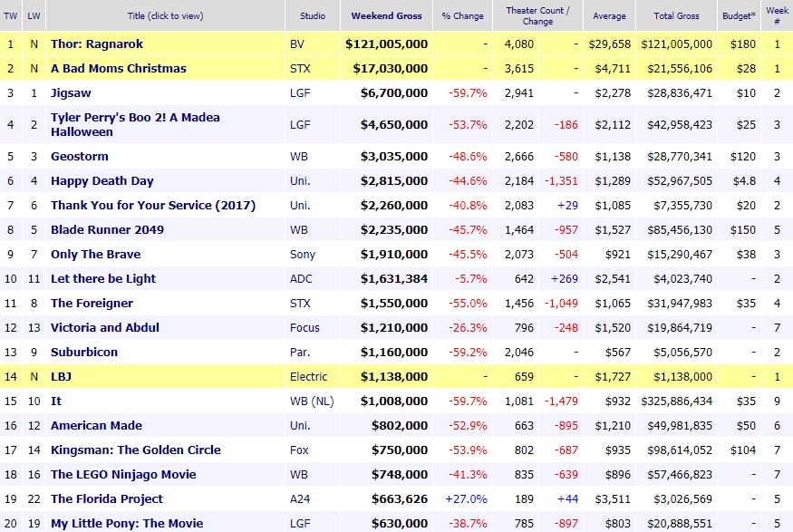Sort by Theater Count / Change header
This screenshot has width=793, height=532.
(537, 15)
